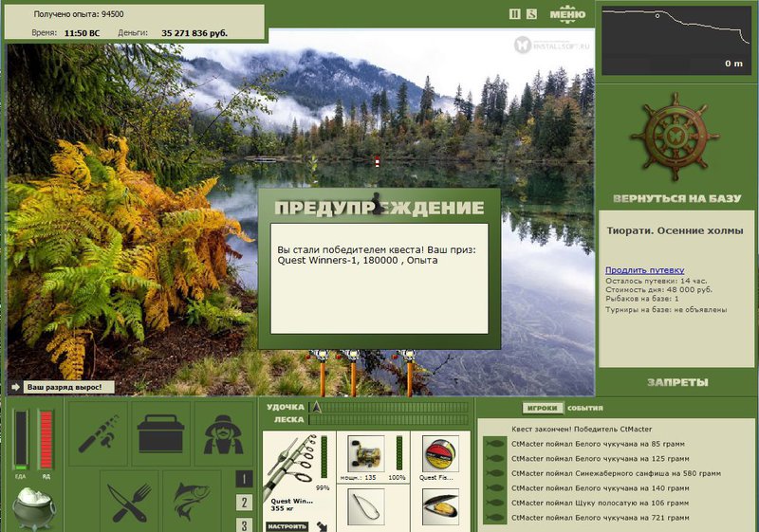Select the mussel bait slot
This screenshot has width=759, height=532.
(440, 506)
